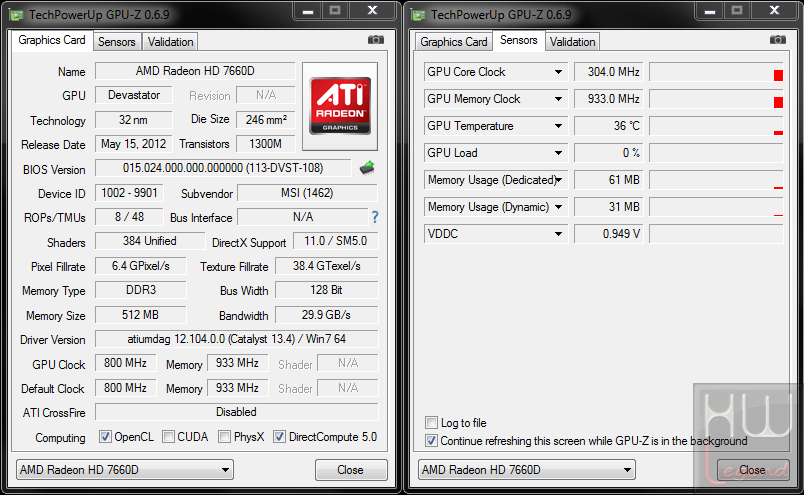Open GPU Memory Clock sensor dropdown
This screenshot has width=804, height=495.
[558, 99]
